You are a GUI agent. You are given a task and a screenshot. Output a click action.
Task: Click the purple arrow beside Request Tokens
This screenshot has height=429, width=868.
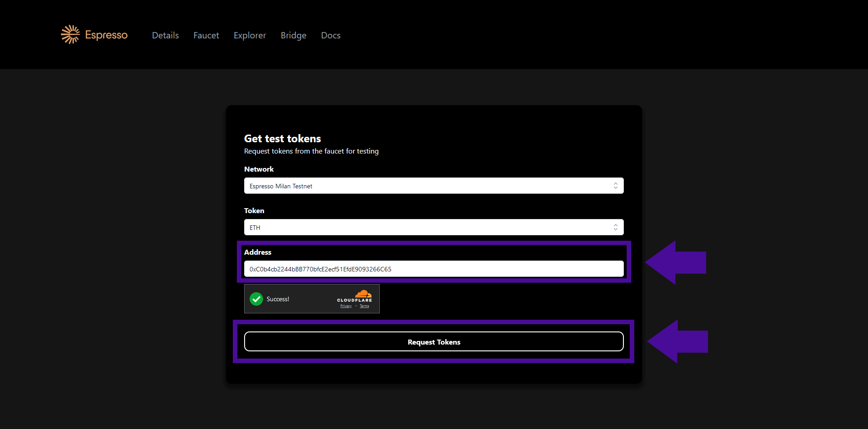(677, 341)
